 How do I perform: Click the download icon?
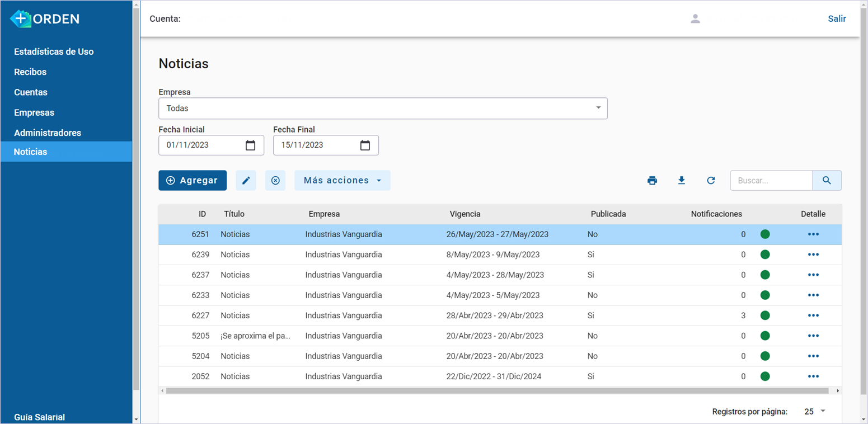681,181
